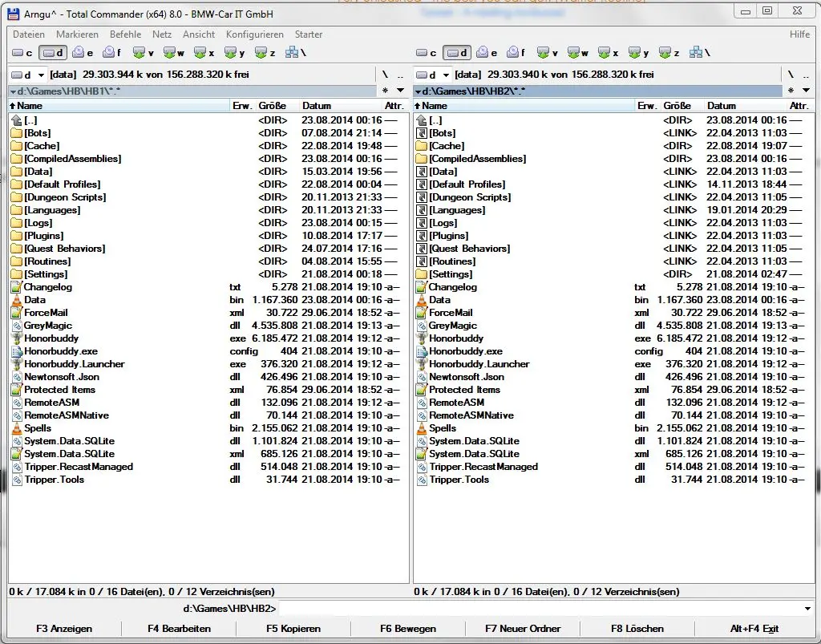The image size is (821, 644).
Task: Select drive e in left drive bar
Action: pos(83,53)
